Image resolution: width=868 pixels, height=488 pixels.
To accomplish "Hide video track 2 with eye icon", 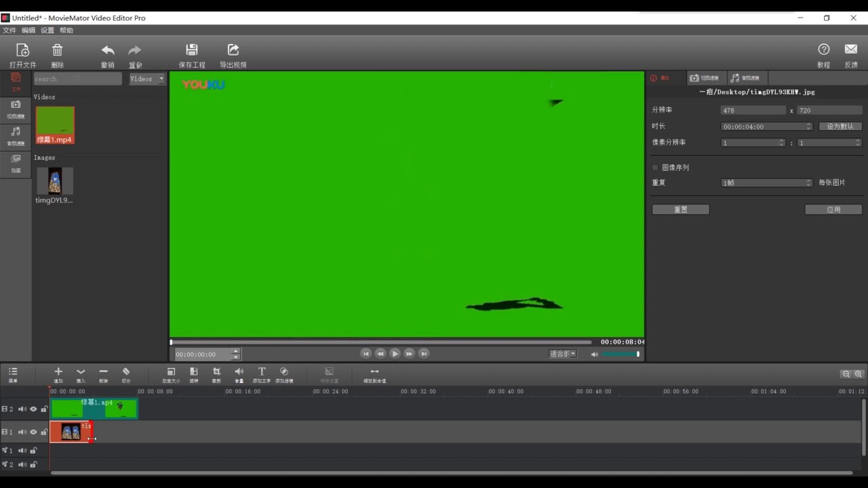I will (33, 409).
